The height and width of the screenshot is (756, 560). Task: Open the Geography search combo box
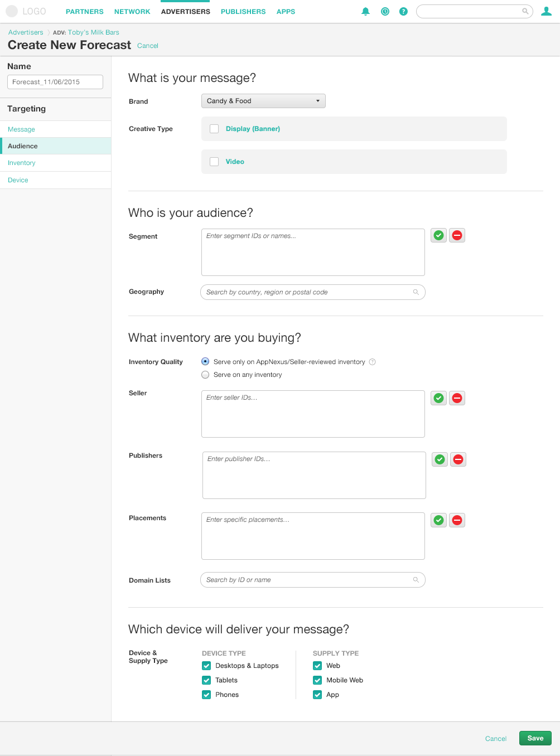313,292
